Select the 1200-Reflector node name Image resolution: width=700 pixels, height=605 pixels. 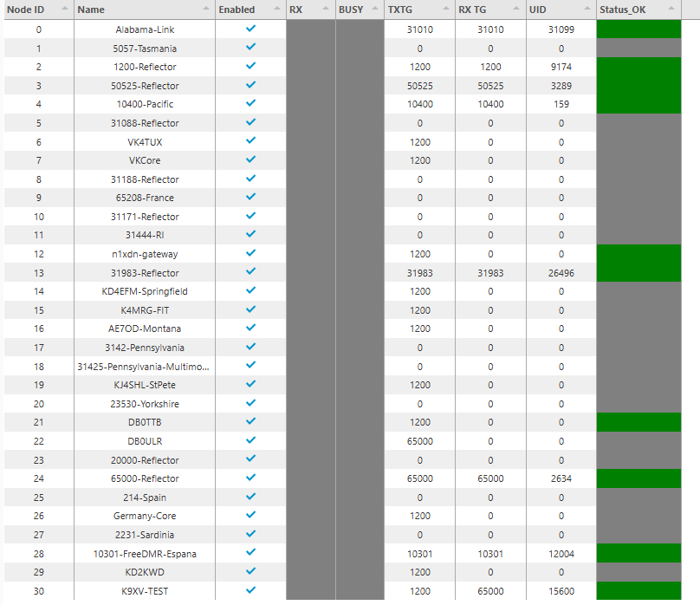(x=144, y=67)
